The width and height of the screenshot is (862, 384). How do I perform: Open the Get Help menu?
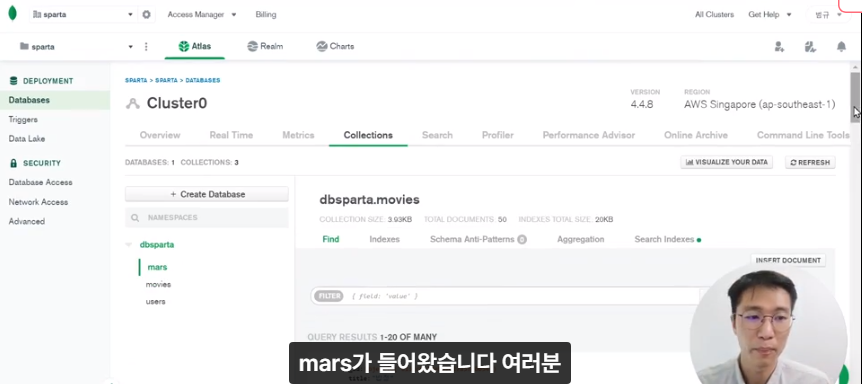point(770,14)
